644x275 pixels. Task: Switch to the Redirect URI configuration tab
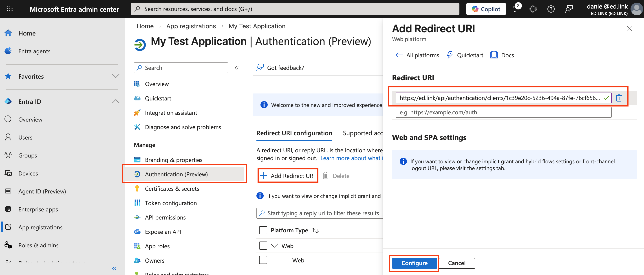pos(294,133)
